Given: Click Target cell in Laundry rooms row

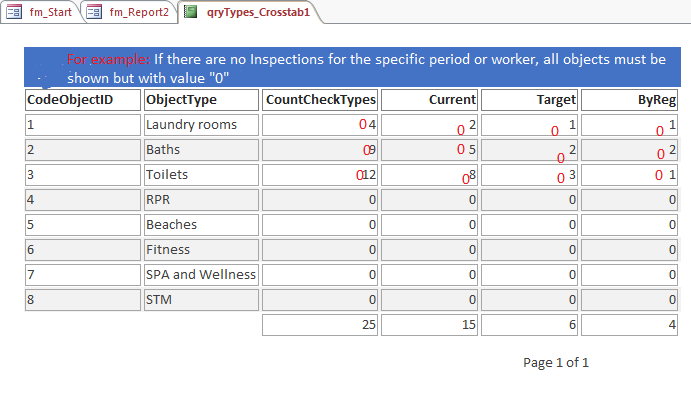Looking at the screenshot, I should coord(529,125).
